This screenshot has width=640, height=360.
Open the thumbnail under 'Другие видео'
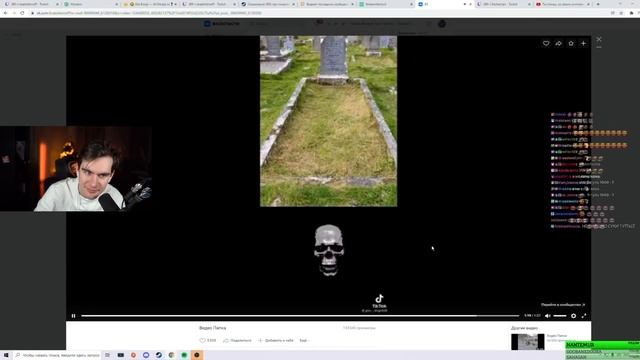pos(527,342)
